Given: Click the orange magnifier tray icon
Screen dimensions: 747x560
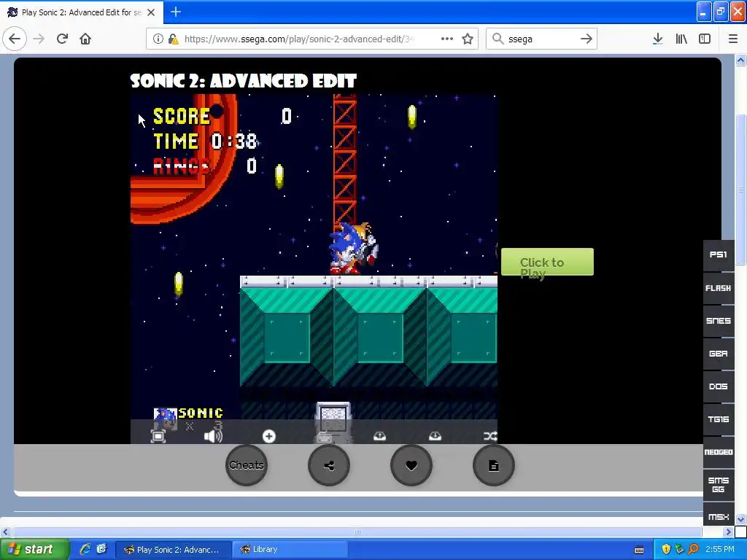Looking at the screenshot, I should point(693,550).
